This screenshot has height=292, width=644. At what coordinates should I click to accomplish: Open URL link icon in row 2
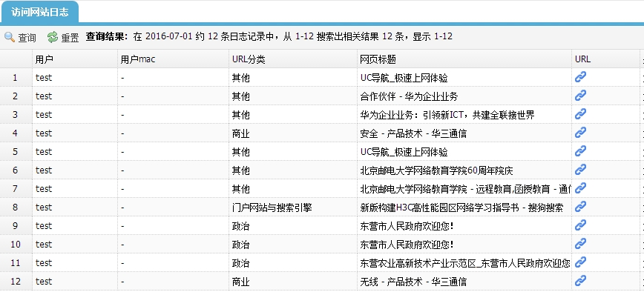pyautogui.click(x=580, y=95)
